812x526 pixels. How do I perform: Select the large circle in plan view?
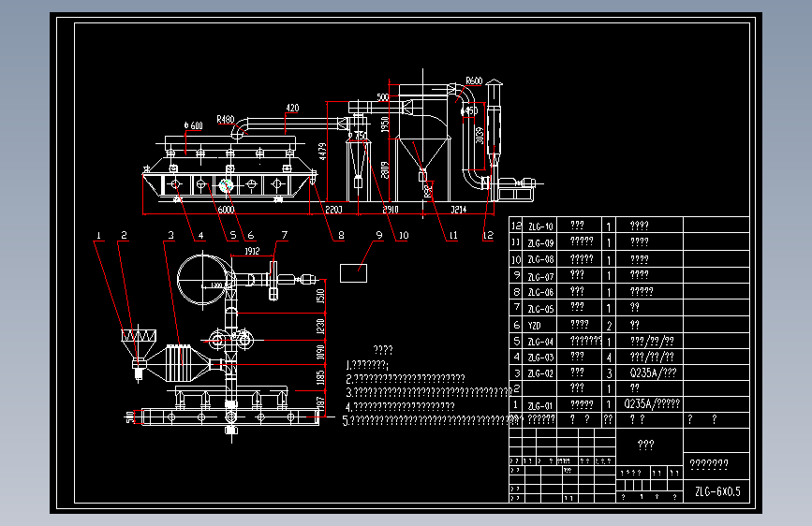[202, 279]
